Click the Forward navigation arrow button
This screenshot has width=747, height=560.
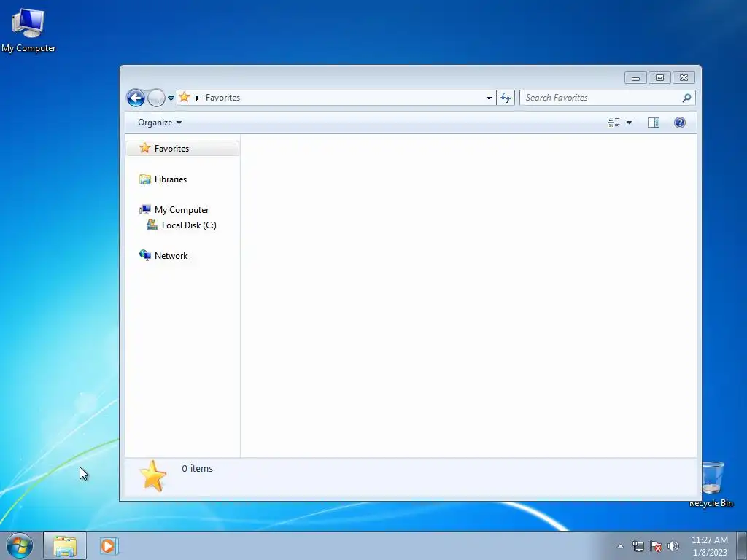pyautogui.click(x=156, y=98)
